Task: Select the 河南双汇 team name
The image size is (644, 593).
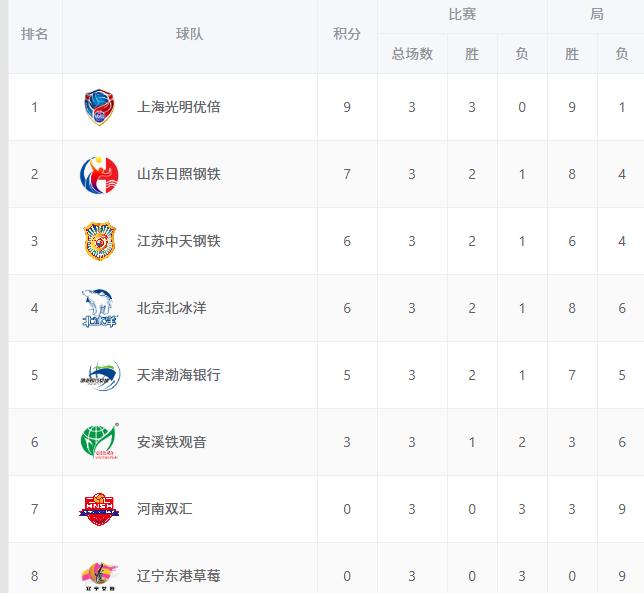Action: (x=164, y=509)
